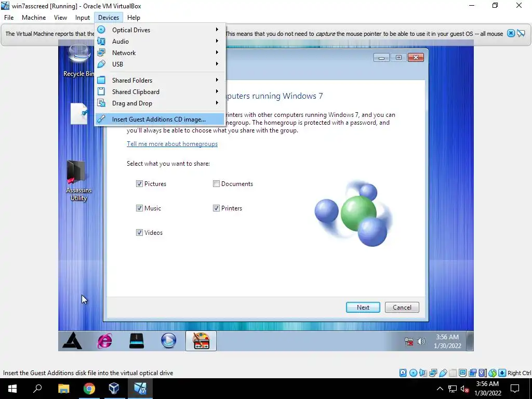The height and width of the screenshot is (399, 532).
Task: Uncheck the Printers checkbox
Action: [216, 208]
